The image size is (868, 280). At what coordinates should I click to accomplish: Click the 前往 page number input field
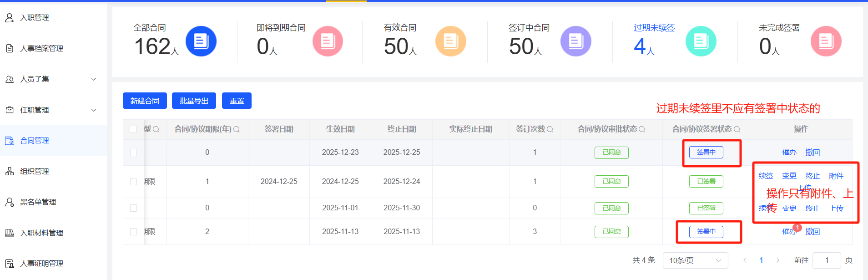coord(826,260)
